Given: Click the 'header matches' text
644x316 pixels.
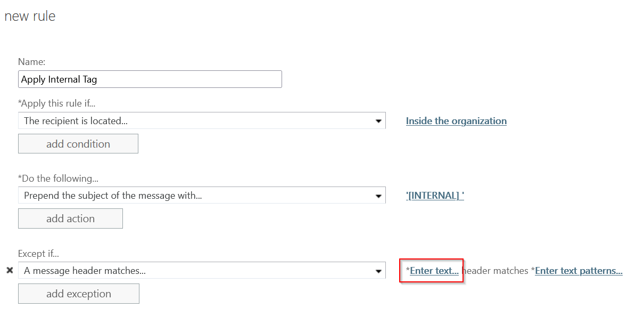Looking at the screenshot, I should [x=496, y=271].
